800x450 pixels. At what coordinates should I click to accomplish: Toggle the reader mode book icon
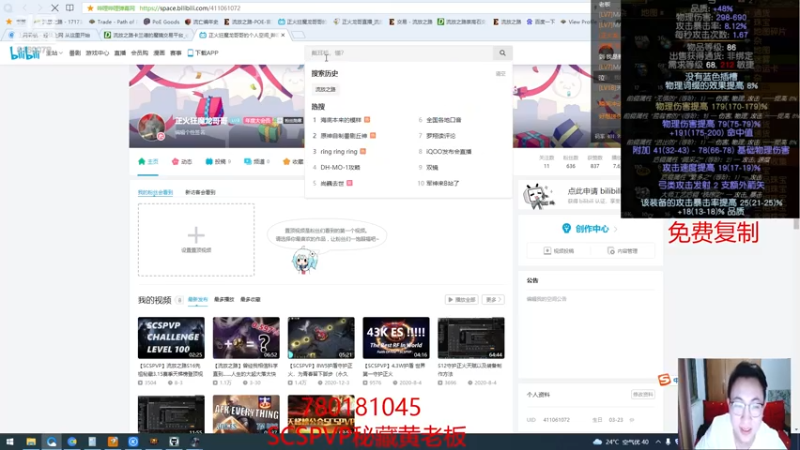coord(70,8)
